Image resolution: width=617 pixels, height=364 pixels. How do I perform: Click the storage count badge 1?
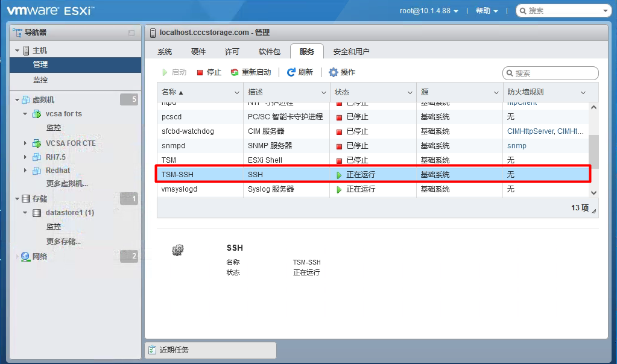pos(129,198)
